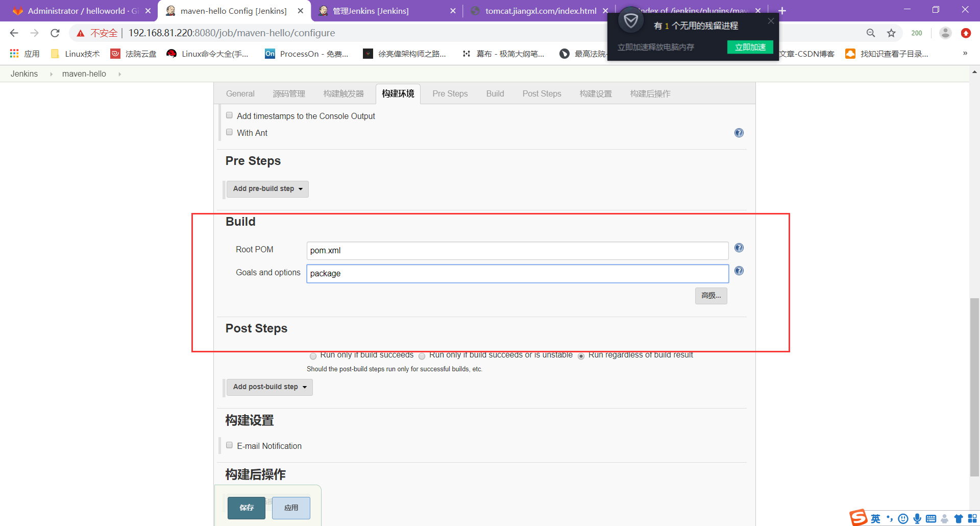980x526 pixels.
Task: Switch to the 构建设置 tab
Action: [x=596, y=93]
